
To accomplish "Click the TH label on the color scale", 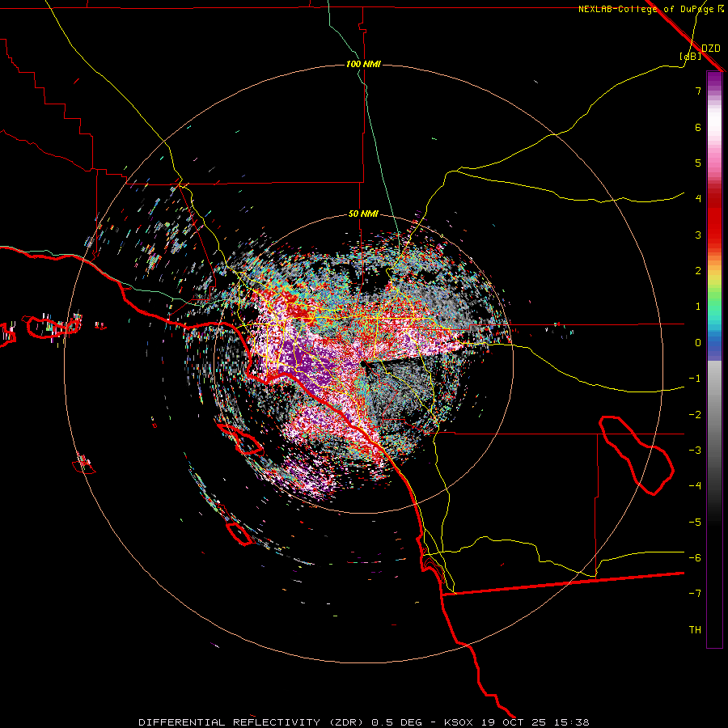I will point(695,630).
